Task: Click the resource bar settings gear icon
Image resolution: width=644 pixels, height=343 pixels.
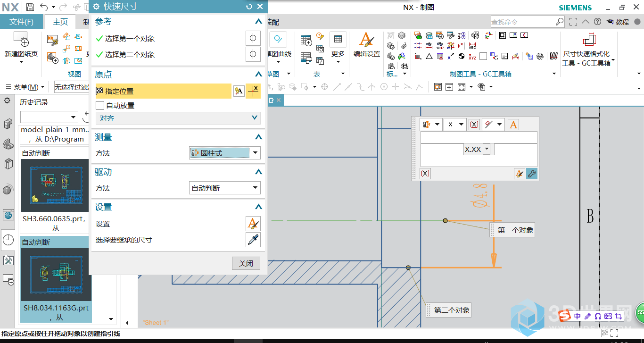Action: (7, 100)
